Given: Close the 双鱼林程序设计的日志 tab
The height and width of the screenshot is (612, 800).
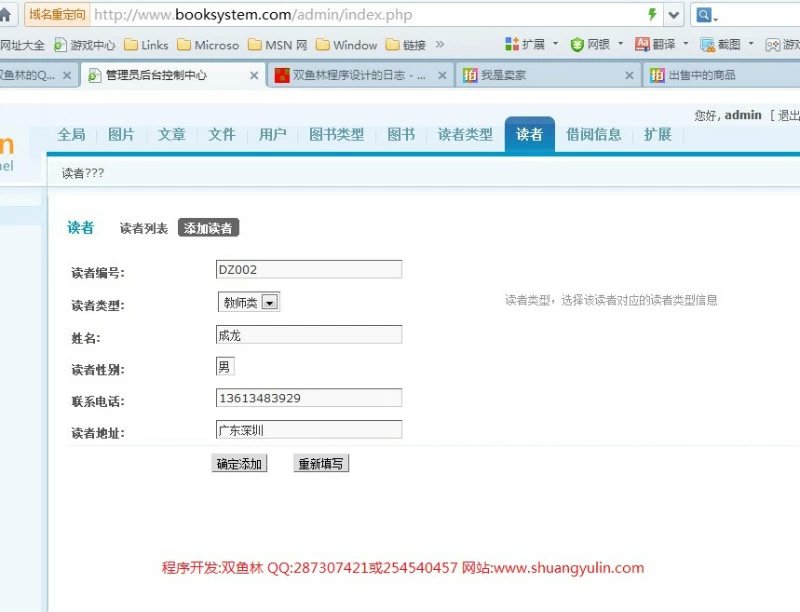Looking at the screenshot, I should click(442, 75).
